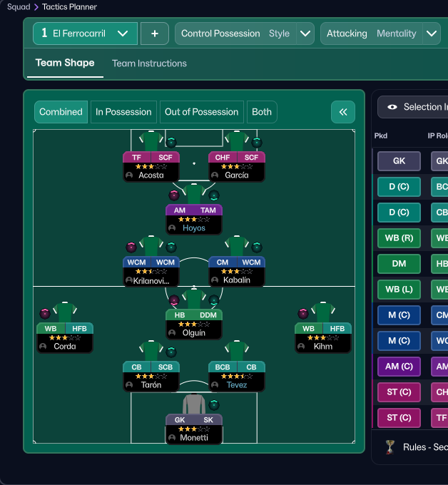Click García's green shirt icon

(x=237, y=141)
